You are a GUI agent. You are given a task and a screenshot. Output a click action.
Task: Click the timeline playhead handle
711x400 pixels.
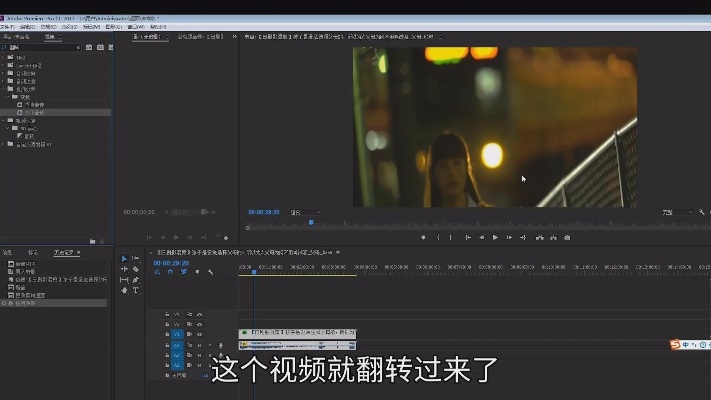point(254,272)
